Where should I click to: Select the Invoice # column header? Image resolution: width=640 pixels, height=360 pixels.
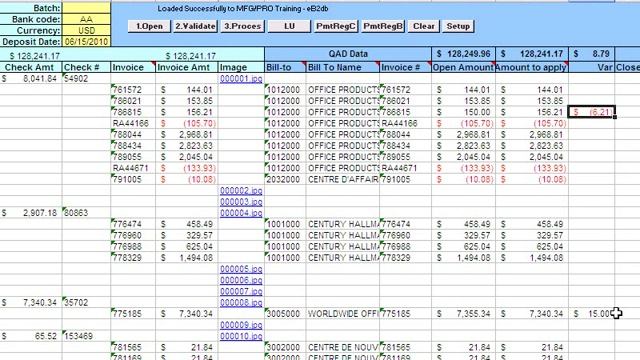(x=405, y=67)
